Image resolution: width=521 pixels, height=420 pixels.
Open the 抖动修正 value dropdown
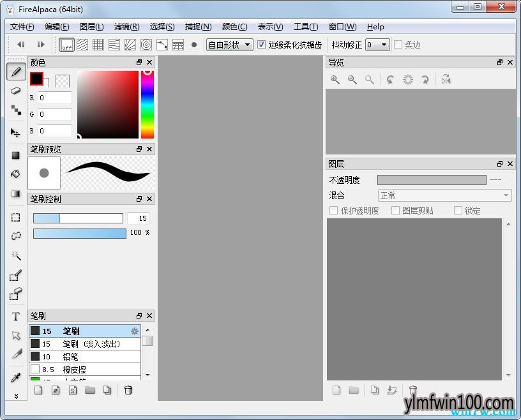click(x=377, y=45)
